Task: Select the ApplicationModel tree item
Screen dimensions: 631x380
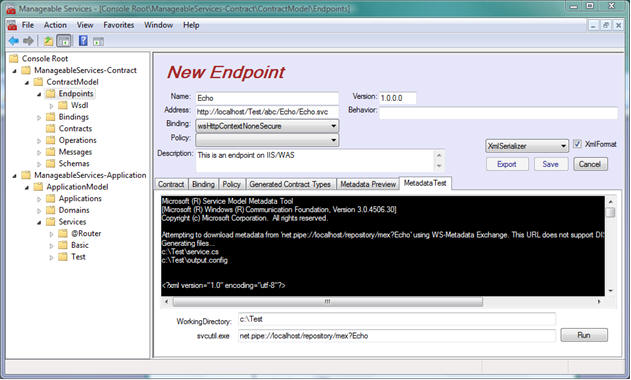Action: [77, 187]
